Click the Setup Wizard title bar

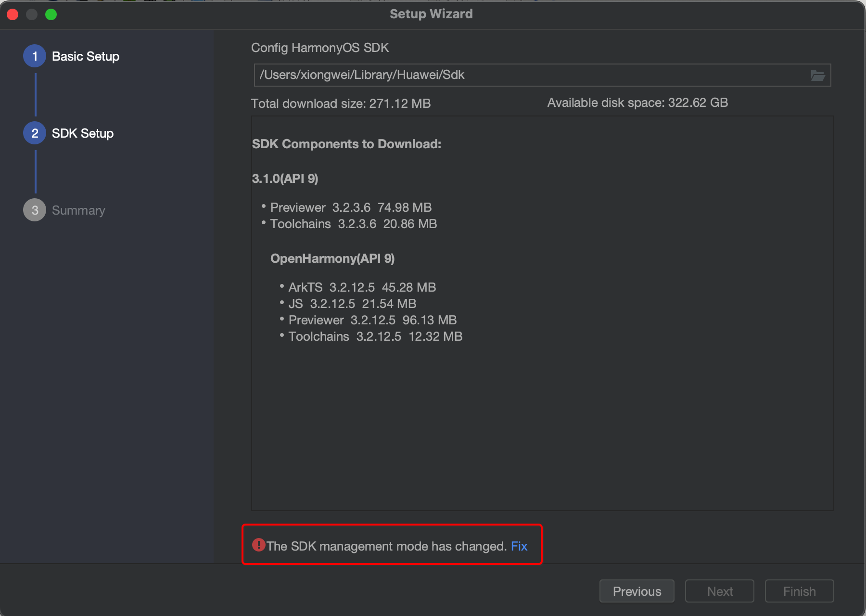point(432,14)
